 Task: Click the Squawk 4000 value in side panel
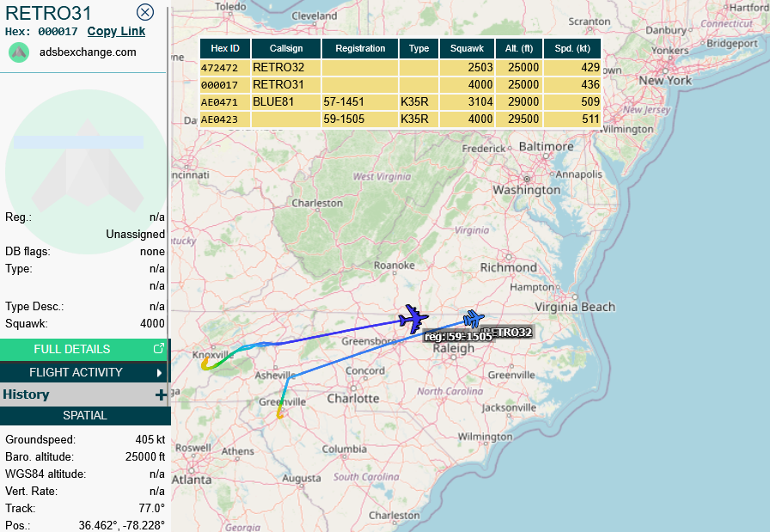click(x=152, y=324)
